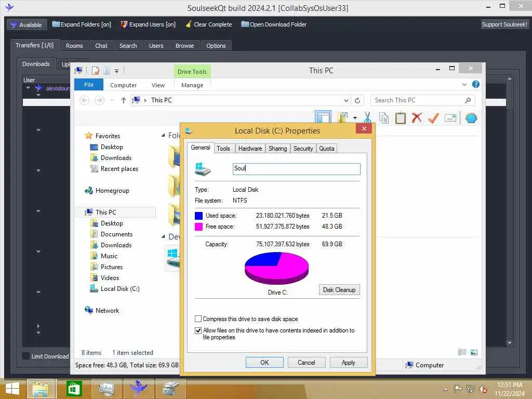Image resolution: width=532 pixels, height=399 pixels.
Task: Click the E-mail envelope toolbar icon
Action: tap(450, 118)
